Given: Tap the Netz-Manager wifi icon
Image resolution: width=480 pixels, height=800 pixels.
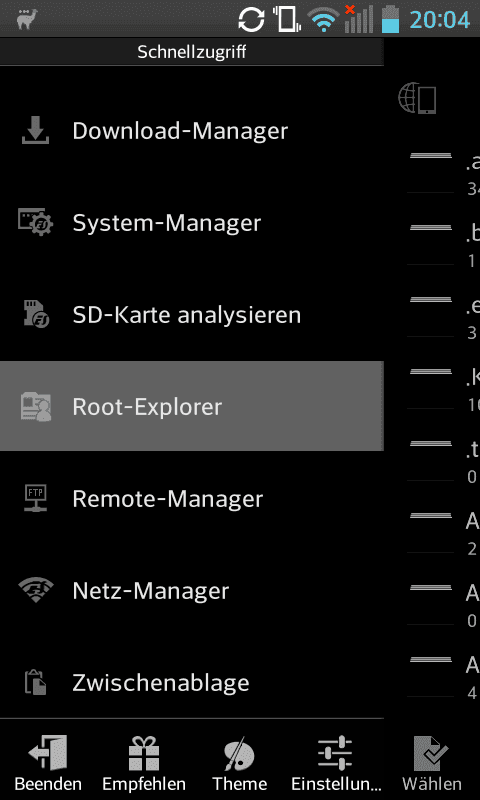Looking at the screenshot, I should coord(35,590).
